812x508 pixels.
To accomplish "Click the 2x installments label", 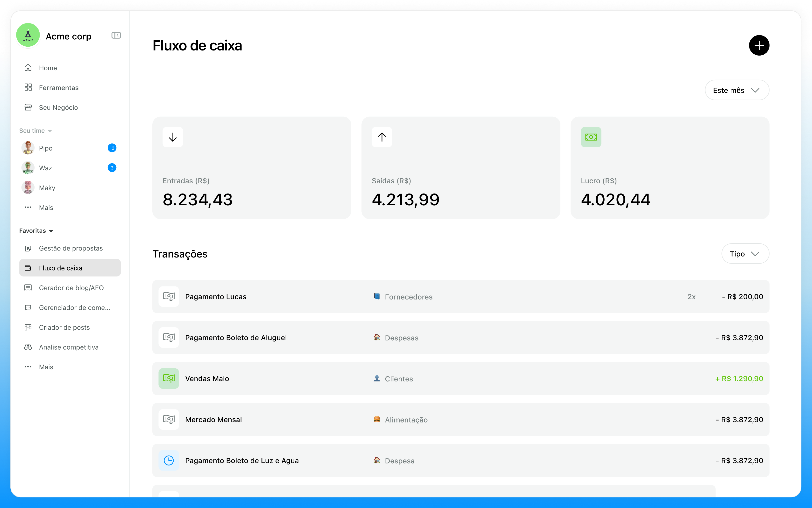I will click(x=692, y=297).
